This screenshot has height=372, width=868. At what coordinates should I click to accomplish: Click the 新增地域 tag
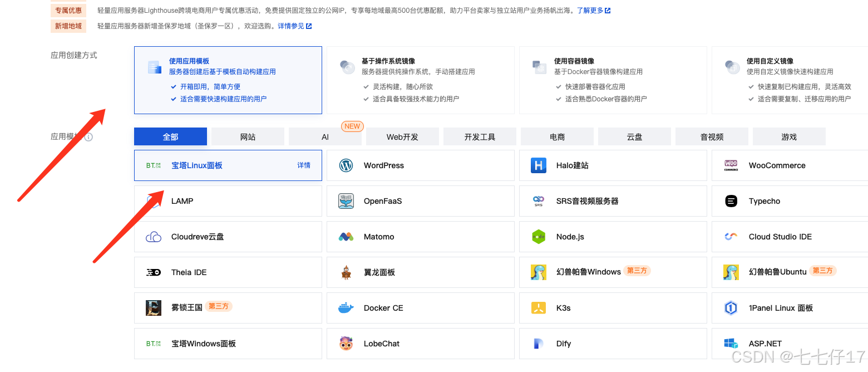(x=68, y=26)
